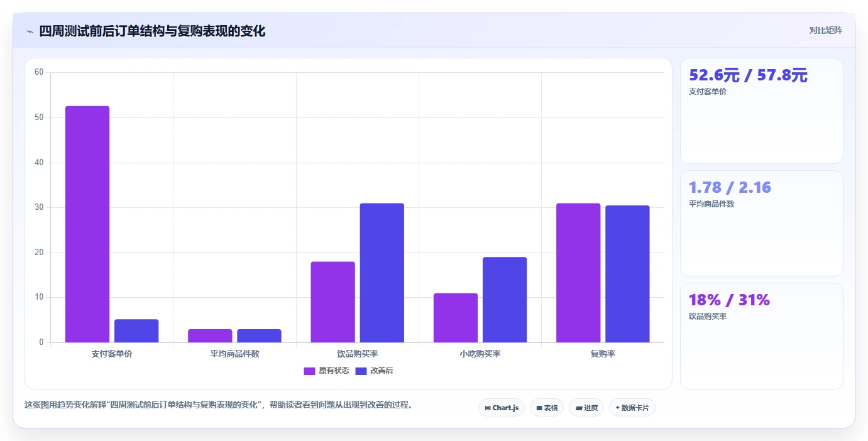Click the y-axis value 40
Screen dimensions: 868x441
tap(39, 163)
